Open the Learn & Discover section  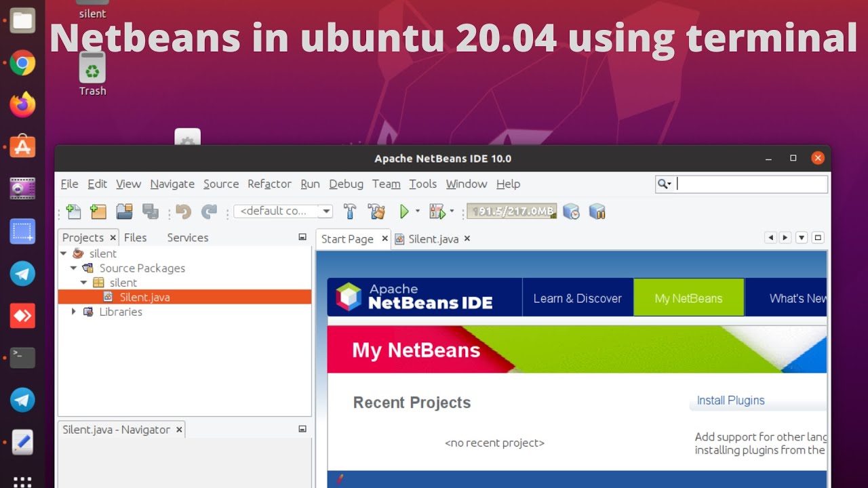(577, 298)
